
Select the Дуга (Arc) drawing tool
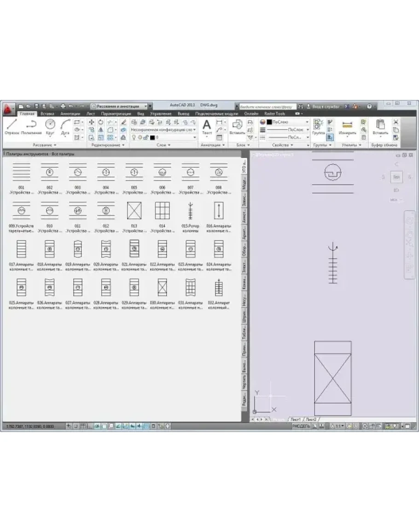65,126
